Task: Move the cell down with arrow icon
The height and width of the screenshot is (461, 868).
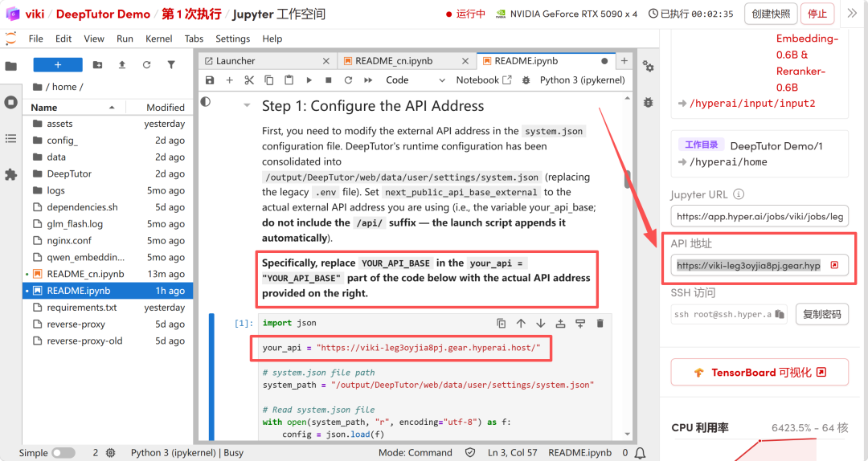Action: click(x=540, y=323)
